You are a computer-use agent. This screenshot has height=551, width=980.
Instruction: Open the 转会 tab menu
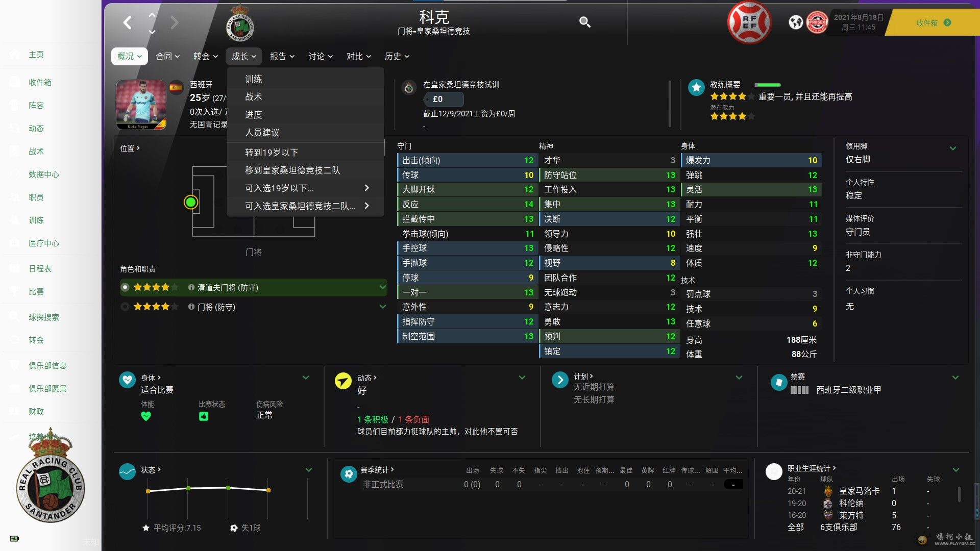click(206, 56)
